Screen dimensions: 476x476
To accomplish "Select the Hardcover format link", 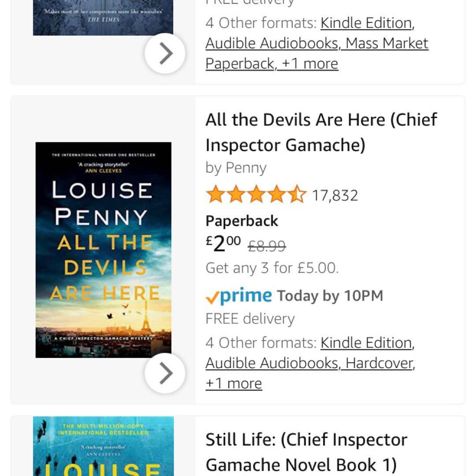I will [x=380, y=363].
